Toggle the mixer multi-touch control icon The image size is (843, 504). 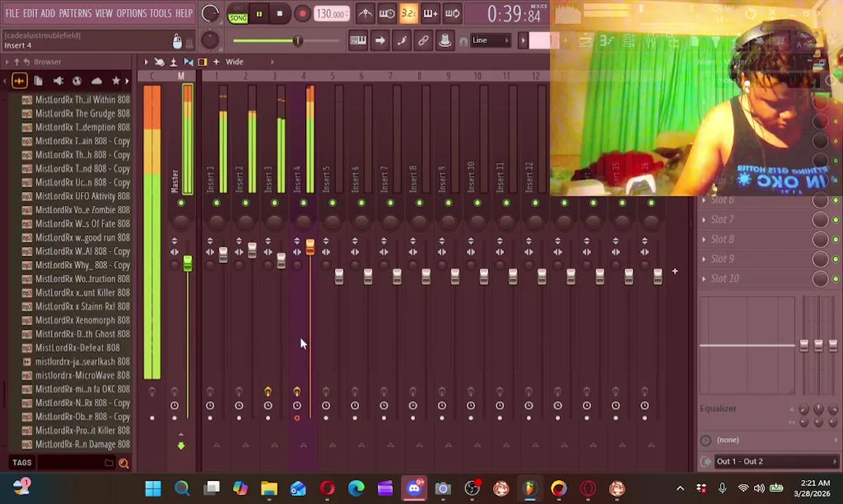(160, 62)
